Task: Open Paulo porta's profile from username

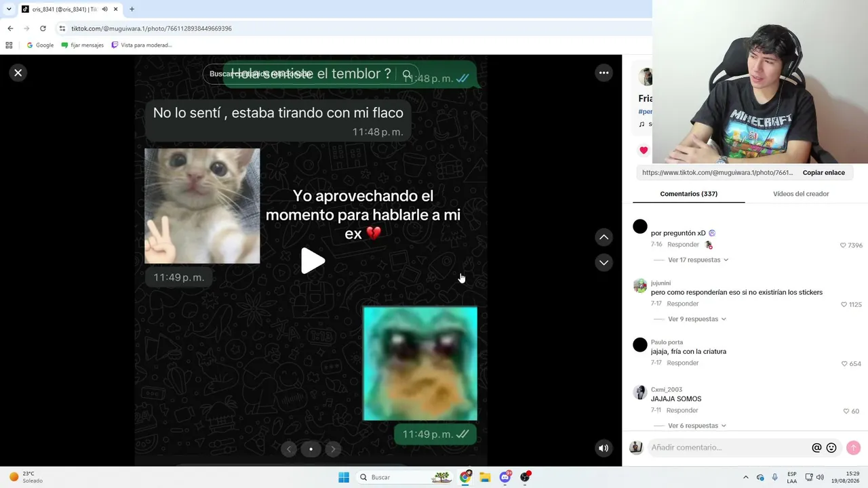Action: click(x=667, y=342)
